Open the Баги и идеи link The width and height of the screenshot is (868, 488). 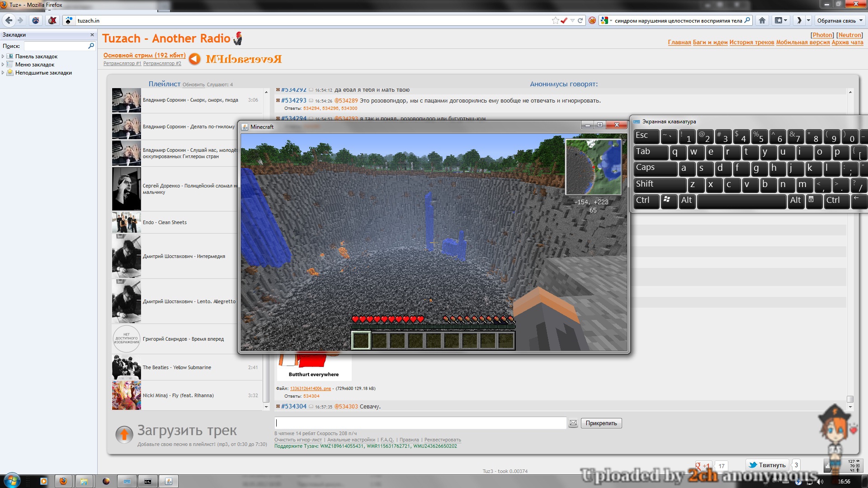(710, 42)
